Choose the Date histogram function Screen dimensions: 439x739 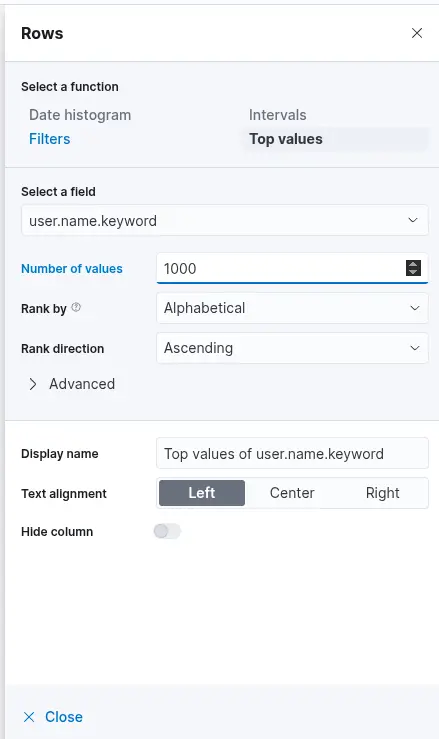[80, 115]
